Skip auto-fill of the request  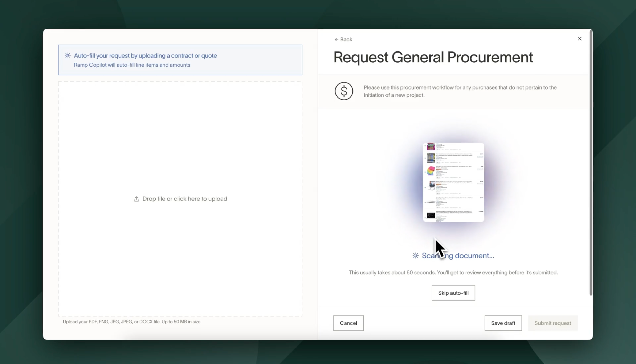point(453,293)
